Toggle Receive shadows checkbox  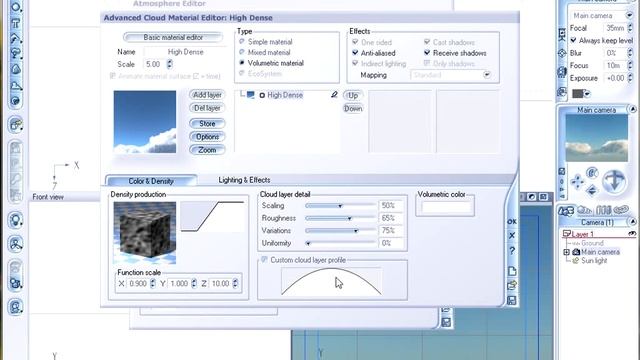427,53
